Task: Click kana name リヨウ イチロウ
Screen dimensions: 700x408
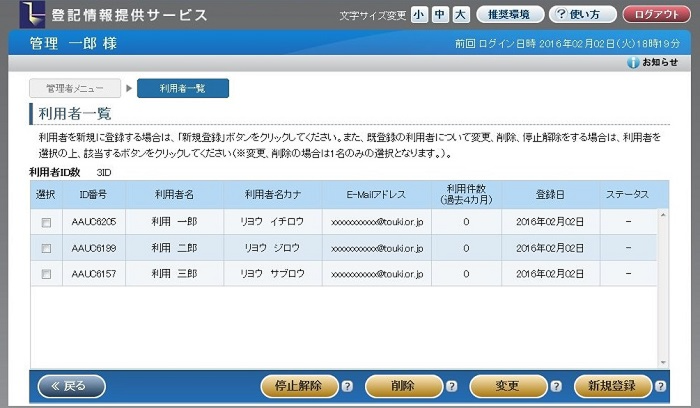Action: (272, 222)
